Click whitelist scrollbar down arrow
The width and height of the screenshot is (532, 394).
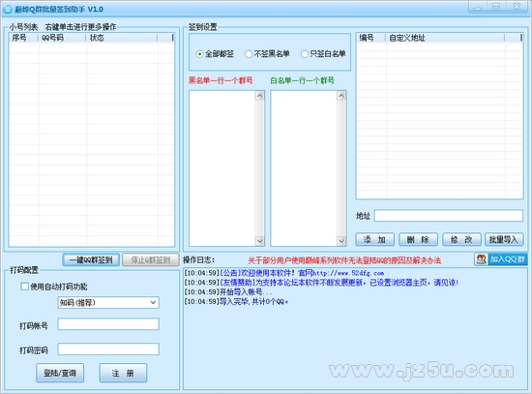pos(341,241)
